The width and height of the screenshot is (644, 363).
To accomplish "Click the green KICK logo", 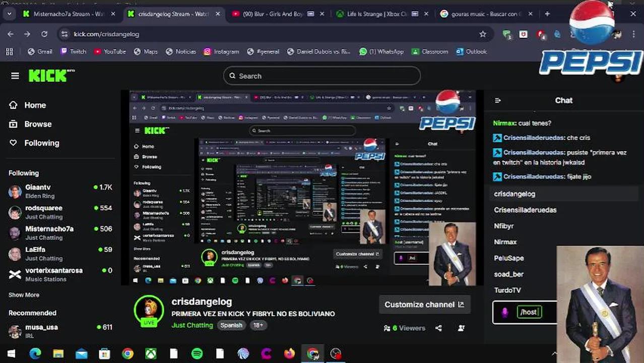I will tap(51, 76).
